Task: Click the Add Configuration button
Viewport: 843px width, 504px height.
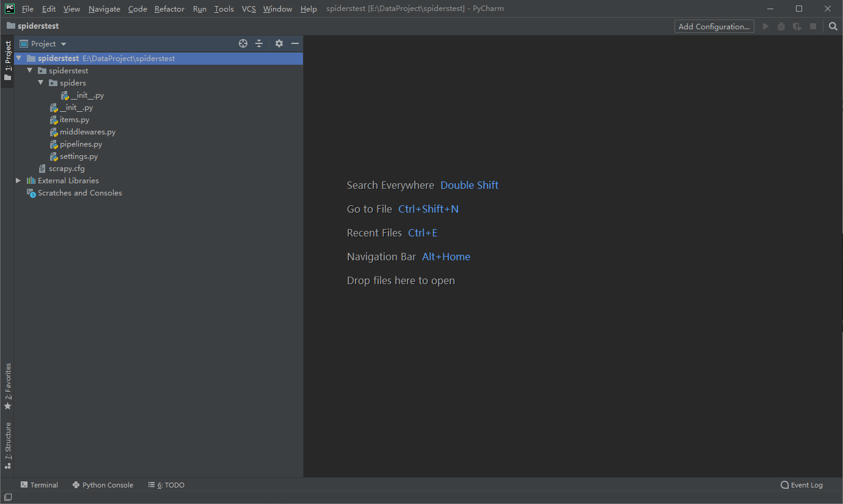Action: 714,26
